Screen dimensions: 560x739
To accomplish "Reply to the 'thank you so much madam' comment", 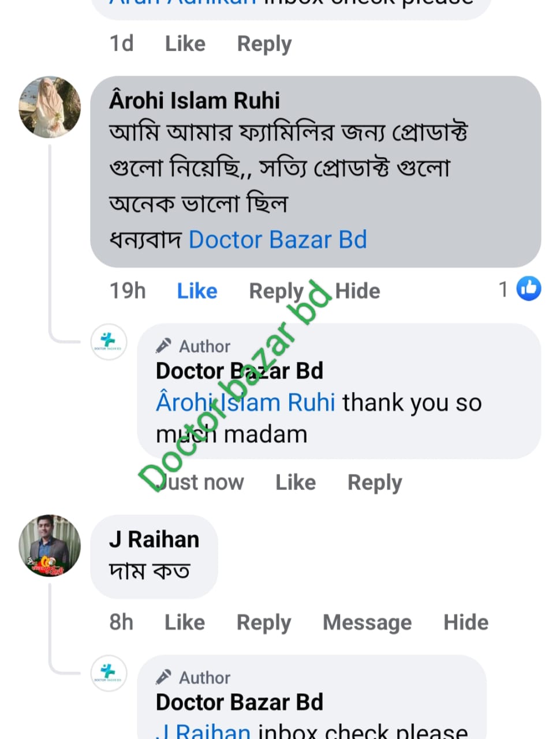I will [374, 483].
